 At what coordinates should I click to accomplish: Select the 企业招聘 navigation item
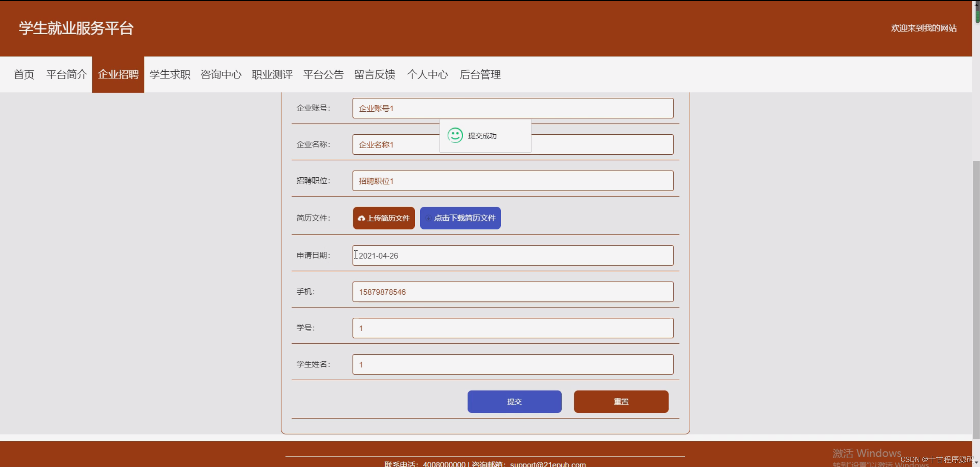pos(118,74)
